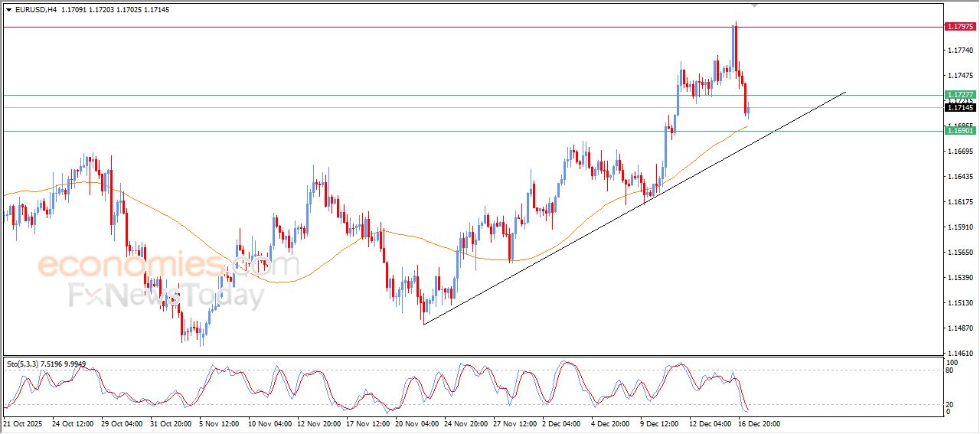Select the green 1.16901 price label
980x434 pixels.
[x=960, y=131]
